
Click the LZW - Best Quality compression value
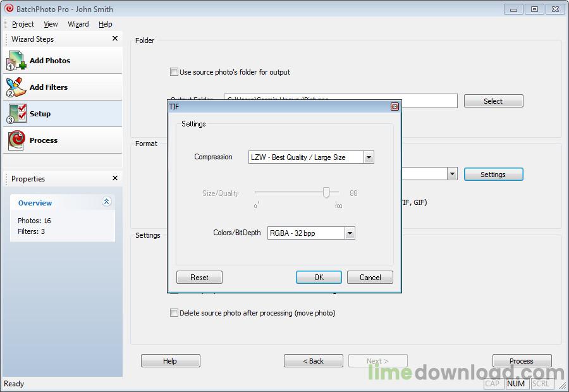coord(298,157)
